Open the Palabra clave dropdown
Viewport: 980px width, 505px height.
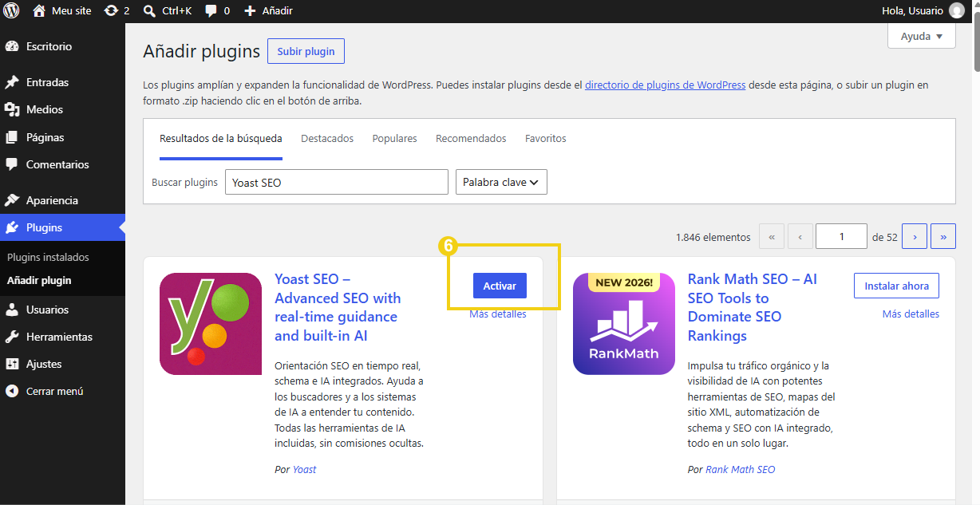(501, 182)
